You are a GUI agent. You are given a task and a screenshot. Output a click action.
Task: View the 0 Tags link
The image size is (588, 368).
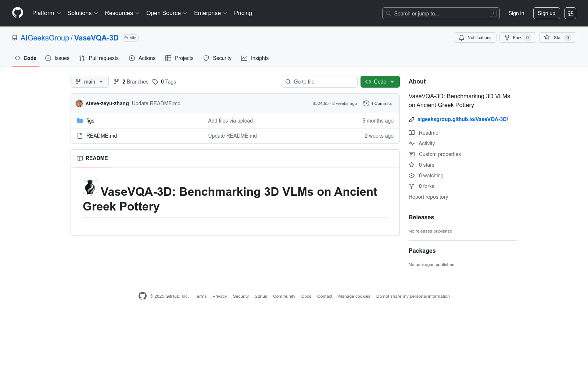(x=164, y=82)
